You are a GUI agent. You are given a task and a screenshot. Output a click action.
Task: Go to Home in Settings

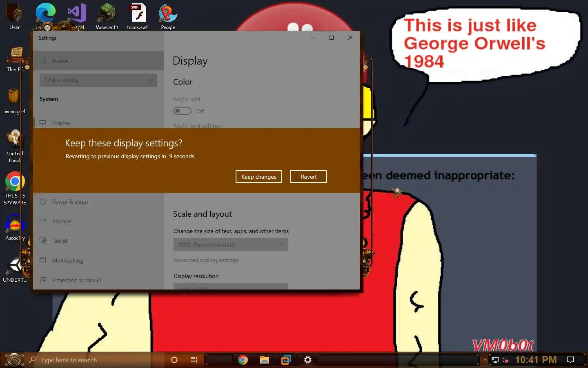(x=98, y=61)
